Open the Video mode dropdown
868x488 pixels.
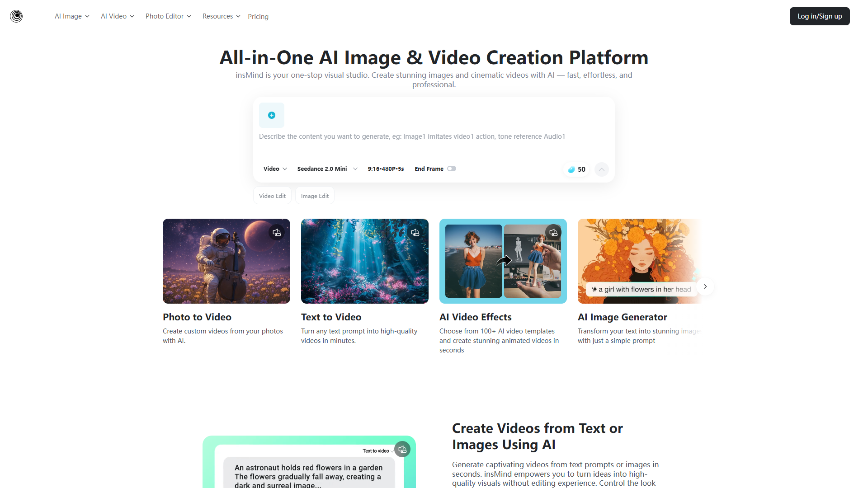point(275,169)
